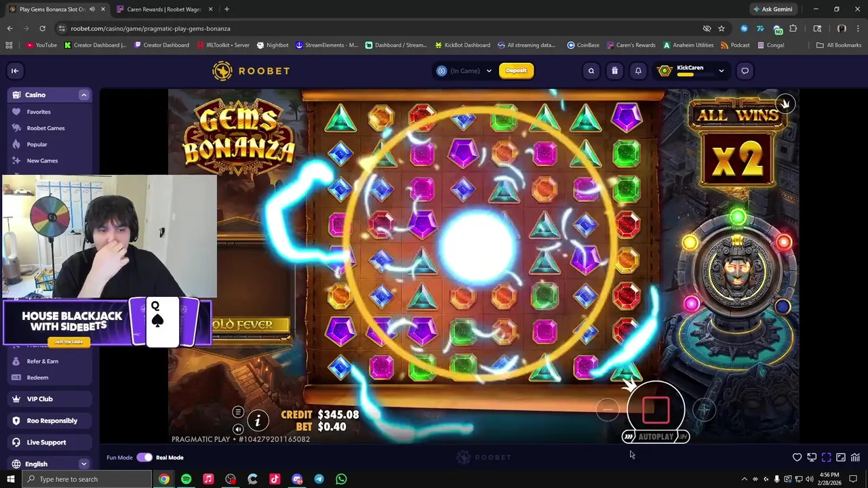Open New Games in sidebar
Screen dimensions: 868x488
click(42, 161)
